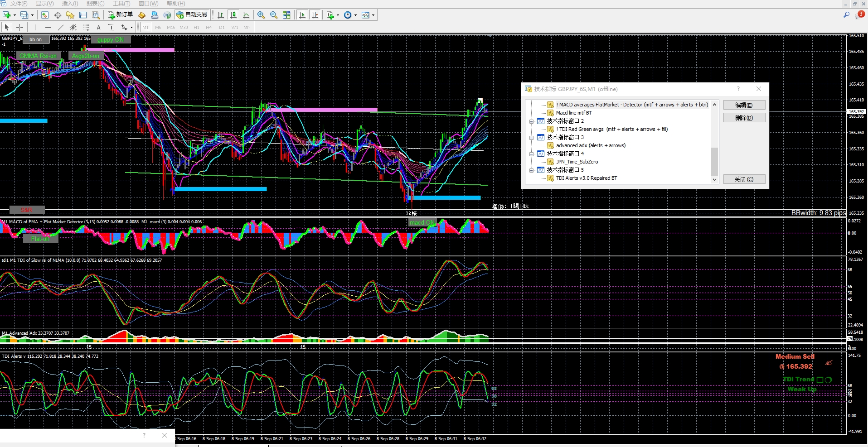868x447 pixels.
Task: Open the 插入(I) menu
Action: tap(70, 4)
